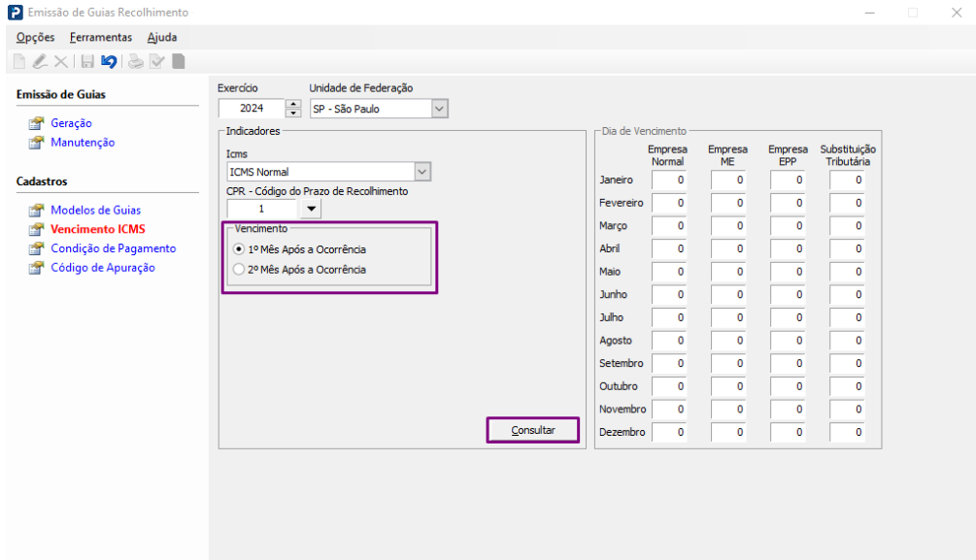Viewport: 976px width, 560px height.
Task: Click Dezembro Empresa Normal day field
Action: (x=669, y=433)
